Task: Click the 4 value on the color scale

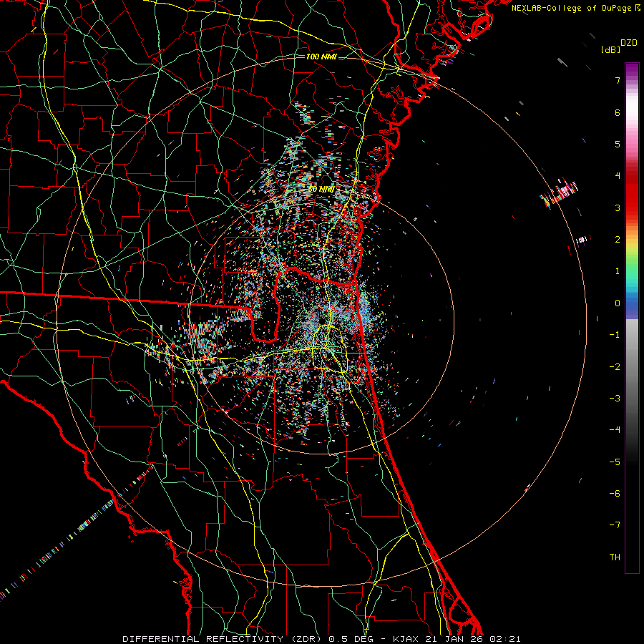Action: point(618,176)
